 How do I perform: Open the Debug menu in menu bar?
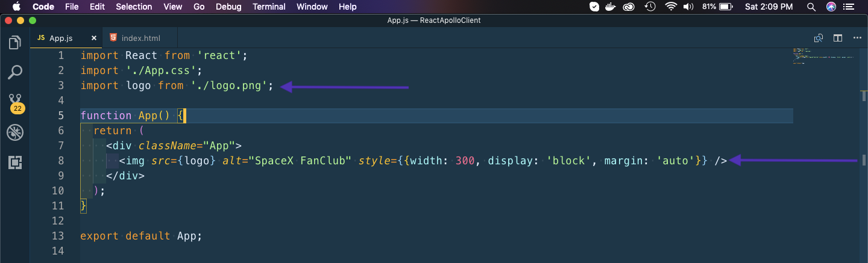pos(228,7)
